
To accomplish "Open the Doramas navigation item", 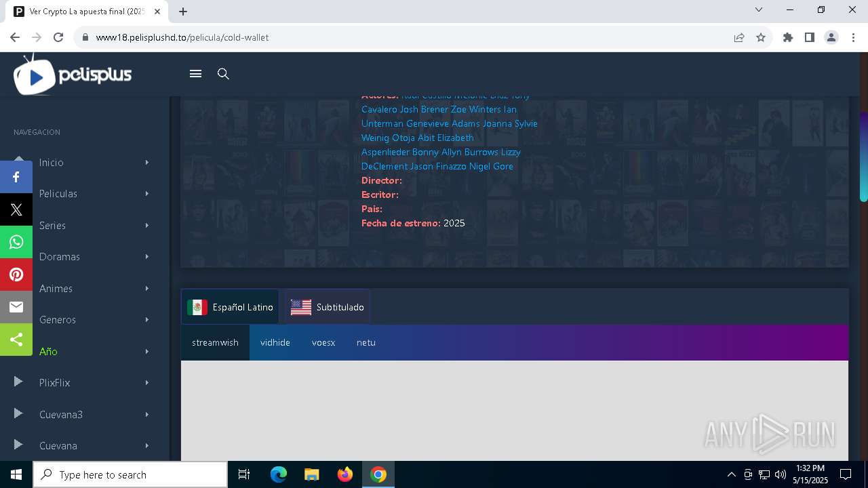I will pos(60,257).
